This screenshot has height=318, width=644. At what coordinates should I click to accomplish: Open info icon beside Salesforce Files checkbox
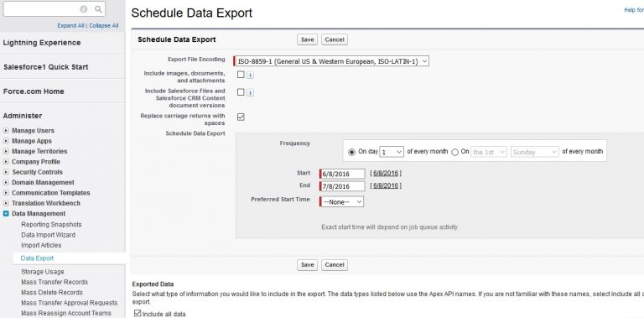coord(250,93)
